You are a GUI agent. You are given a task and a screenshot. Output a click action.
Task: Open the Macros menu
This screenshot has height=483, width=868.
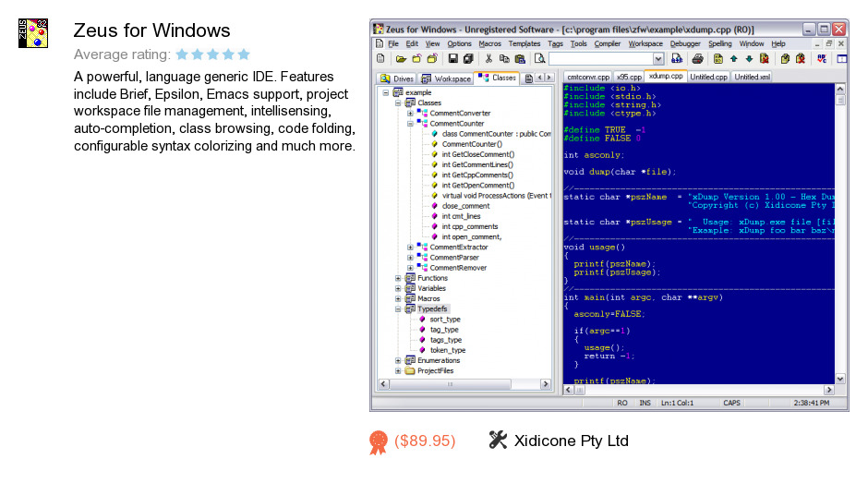(x=490, y=43)
